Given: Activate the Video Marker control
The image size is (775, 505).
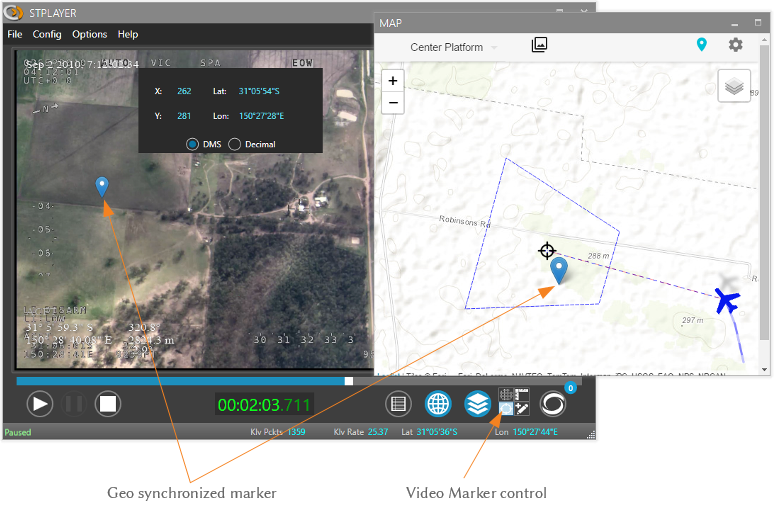Looking at the screenshot, I should point(514,403).
